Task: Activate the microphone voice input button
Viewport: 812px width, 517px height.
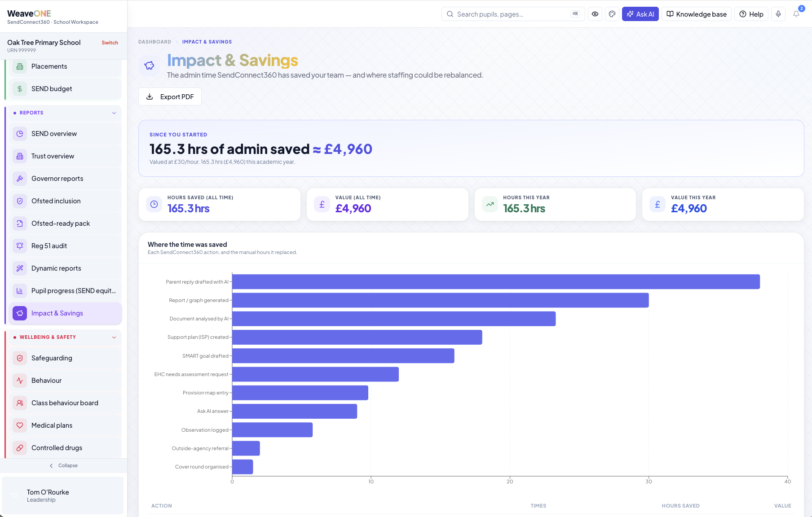Action: point(778,14)
